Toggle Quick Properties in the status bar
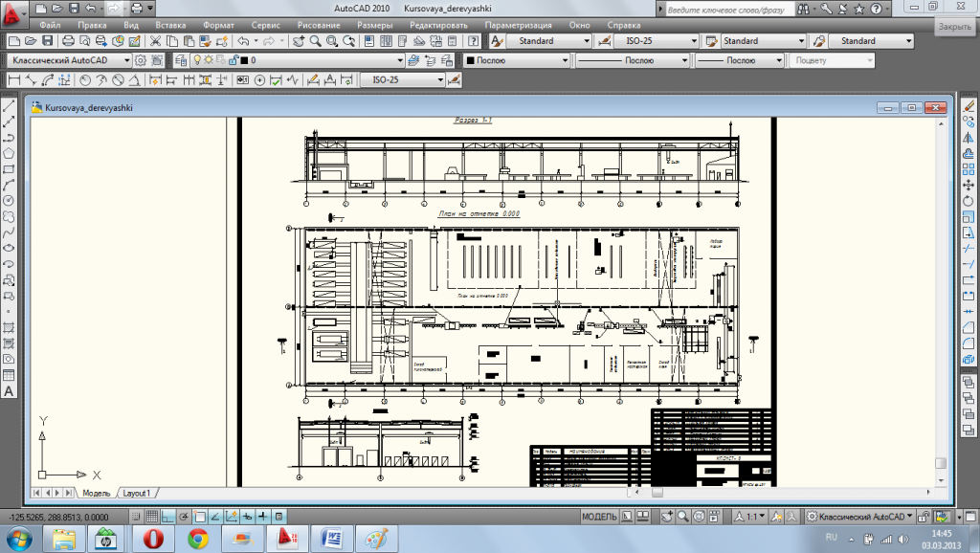The image size is (980, 553). [x=279, y=517]
